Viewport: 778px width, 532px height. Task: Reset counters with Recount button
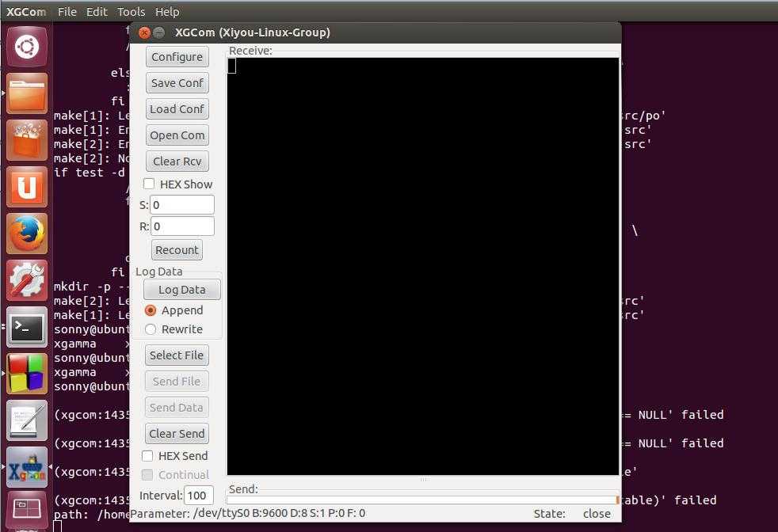click(x=177, y=250)
